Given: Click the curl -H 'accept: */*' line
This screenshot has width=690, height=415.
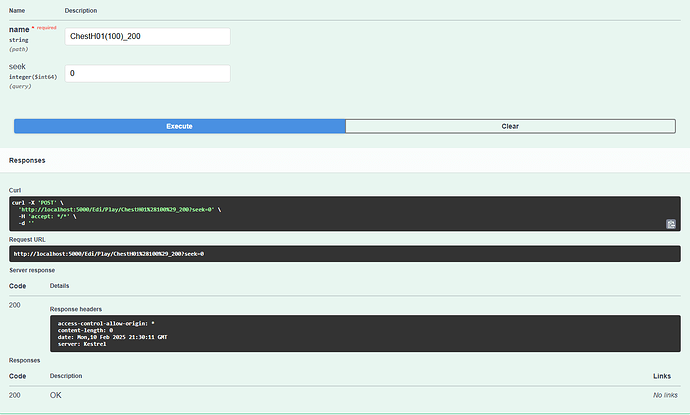Looking at the screenshot, I should tap(47, 217).
